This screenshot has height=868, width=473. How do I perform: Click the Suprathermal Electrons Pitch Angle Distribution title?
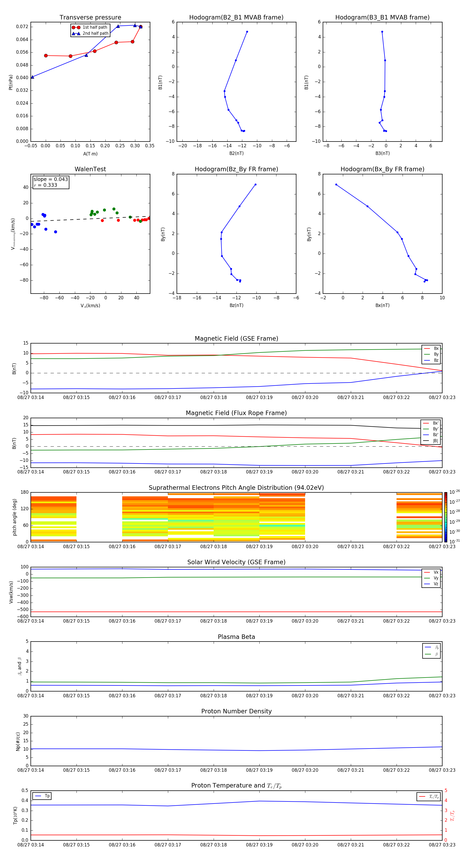pos(236,488)
